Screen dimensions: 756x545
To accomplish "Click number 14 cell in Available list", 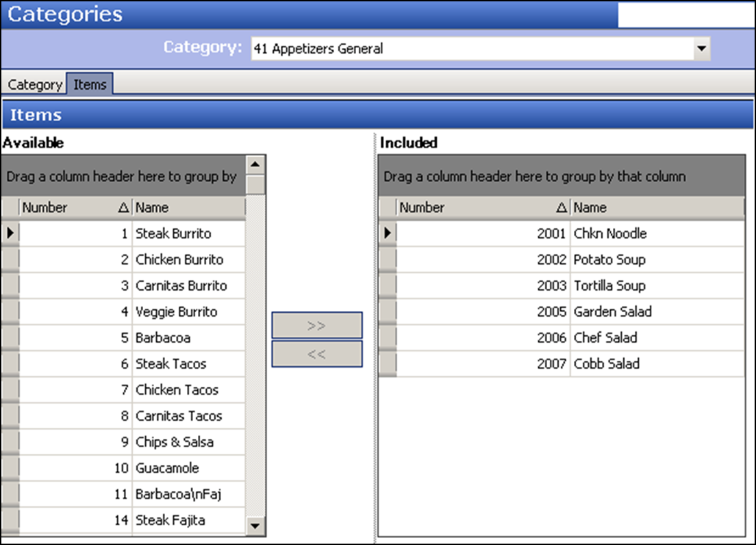I will [76, 520].
